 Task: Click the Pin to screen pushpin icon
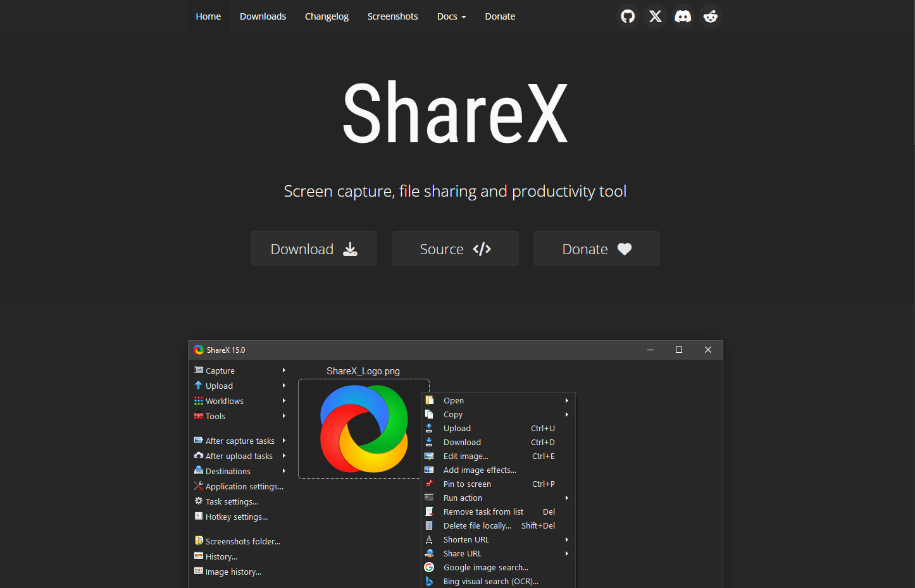coord(429,484)
